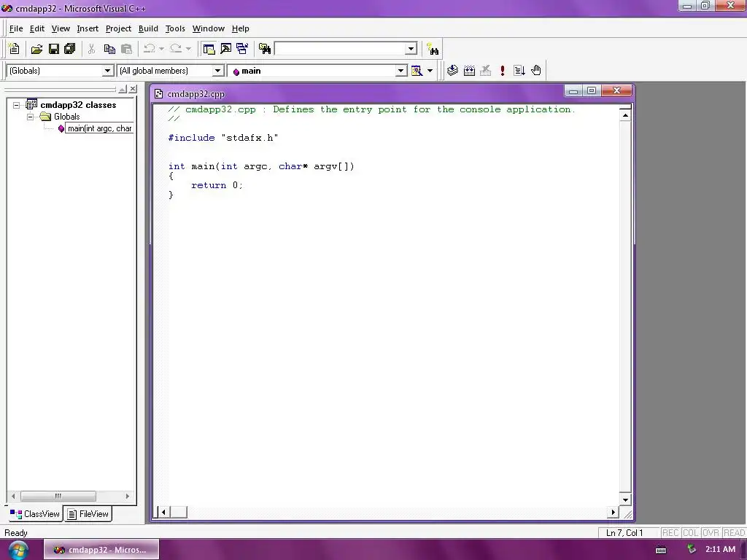Open the View menu
The width and height of the screenshot is (747, 560).
tap(61, 28)
